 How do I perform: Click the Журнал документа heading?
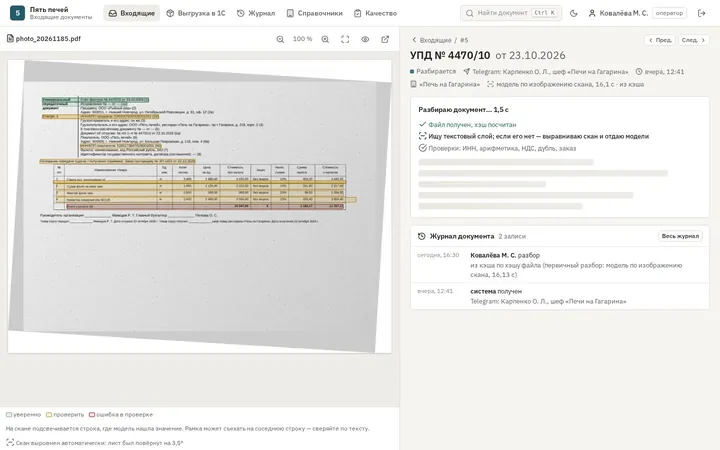point(461,236)
